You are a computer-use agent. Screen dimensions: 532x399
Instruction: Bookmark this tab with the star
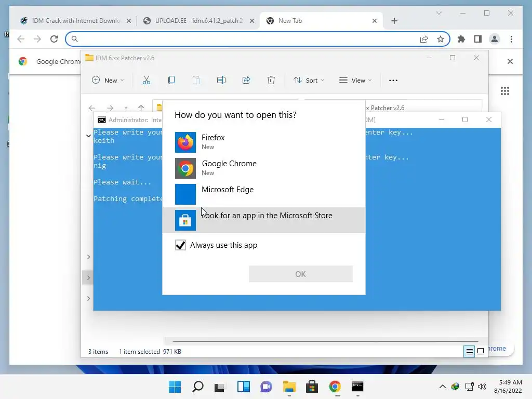(x=441, y=39)
